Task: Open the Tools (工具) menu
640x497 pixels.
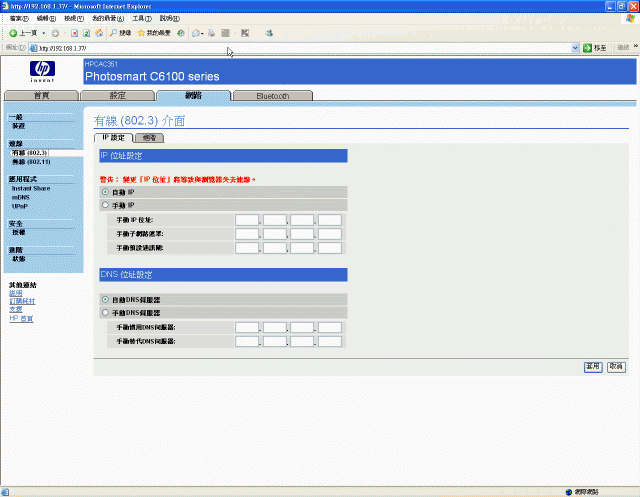Action: (142, 18)
